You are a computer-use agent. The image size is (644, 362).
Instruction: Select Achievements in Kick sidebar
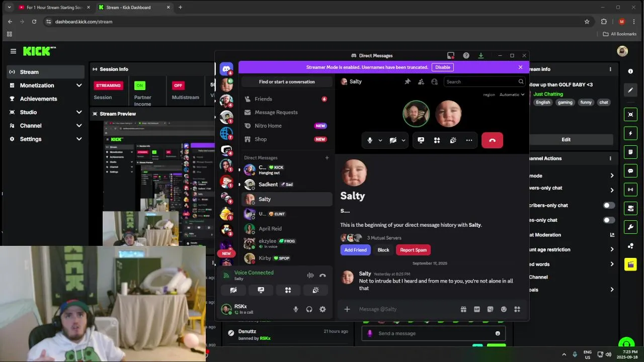(45, 99)
